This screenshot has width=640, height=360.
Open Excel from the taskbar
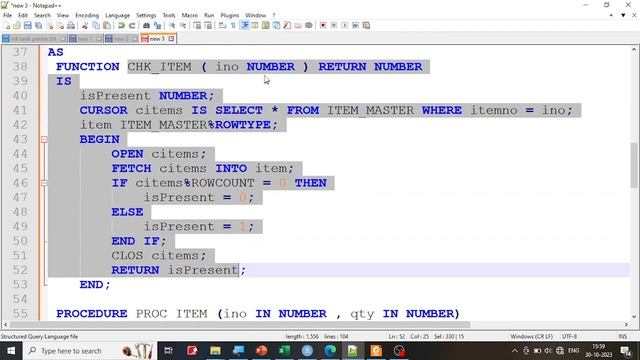(284, 351)
